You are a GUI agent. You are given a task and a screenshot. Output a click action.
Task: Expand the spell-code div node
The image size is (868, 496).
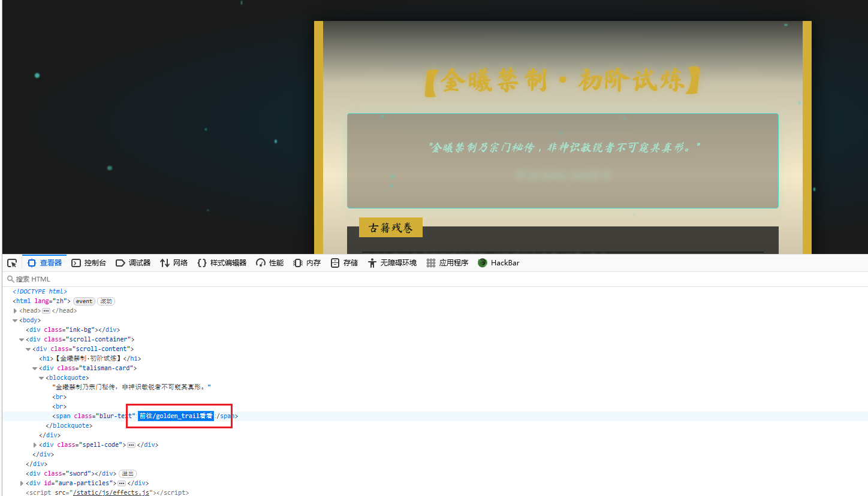pos(35,445)
